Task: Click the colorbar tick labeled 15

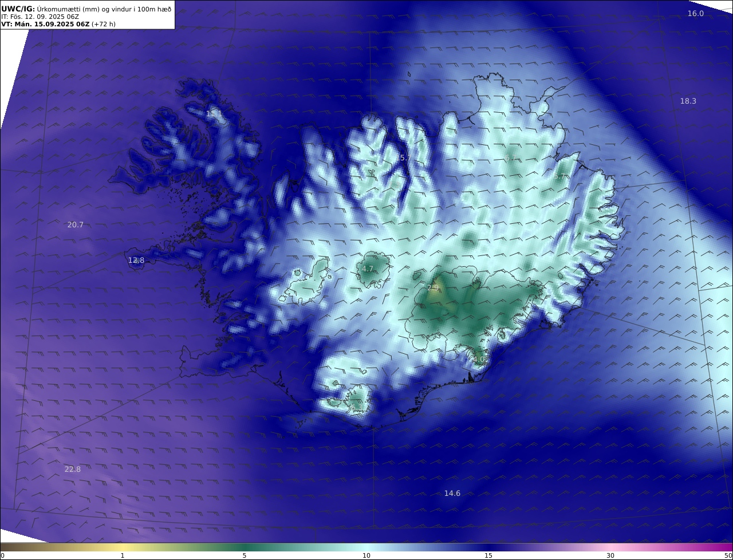Action: (x=488, y=555)
